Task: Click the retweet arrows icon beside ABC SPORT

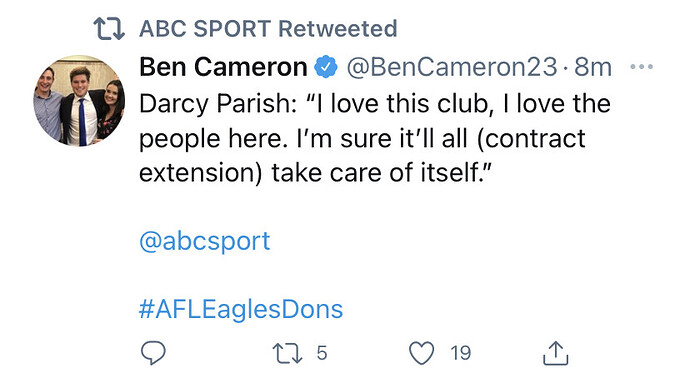Action: pyautogui.click(x=109, y=29)
